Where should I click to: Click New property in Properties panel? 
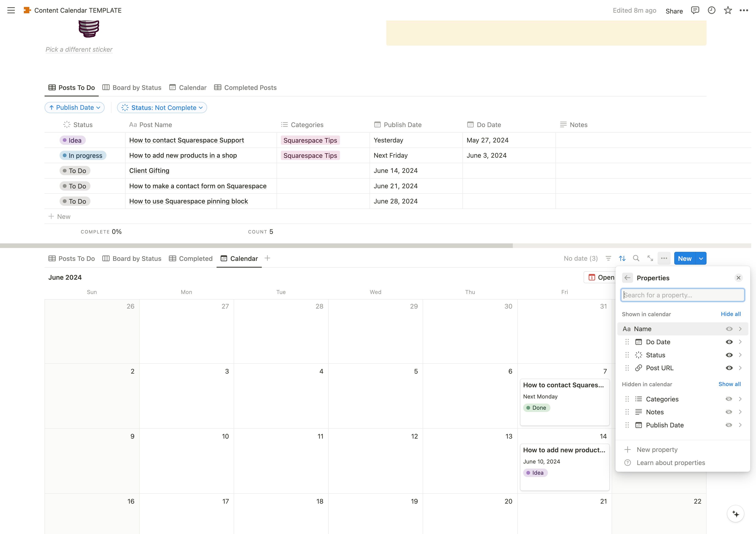pos(657,450)
